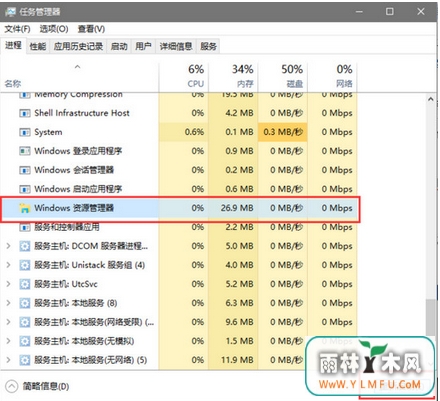Open the 文件(F) menu
The height and width of the screenshot is (401, 440).
click(x=17, y=29)
